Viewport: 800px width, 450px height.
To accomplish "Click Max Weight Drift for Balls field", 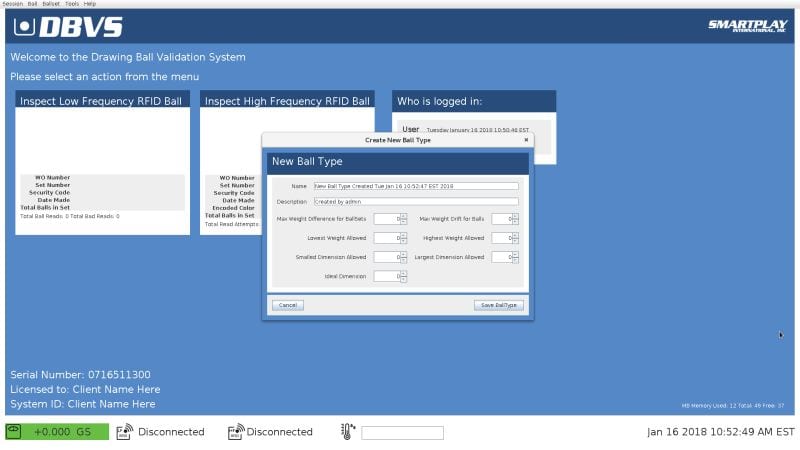I will 502,219.
